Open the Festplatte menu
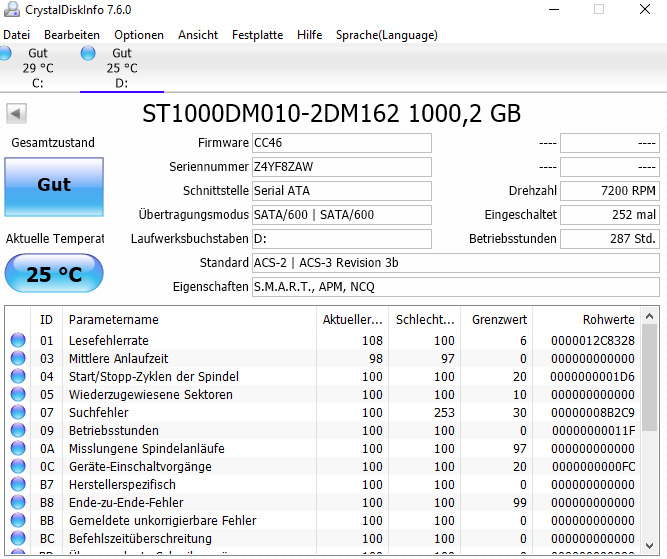 click(x=257, y=35)
